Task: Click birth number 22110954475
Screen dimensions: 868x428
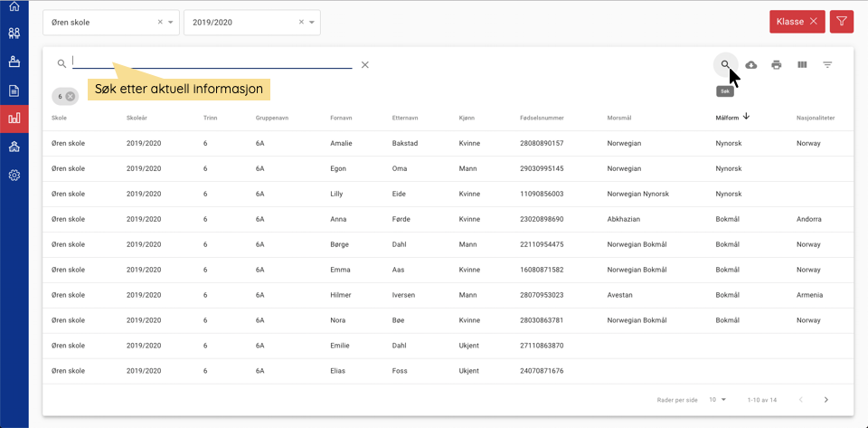Action: (542, 244)
